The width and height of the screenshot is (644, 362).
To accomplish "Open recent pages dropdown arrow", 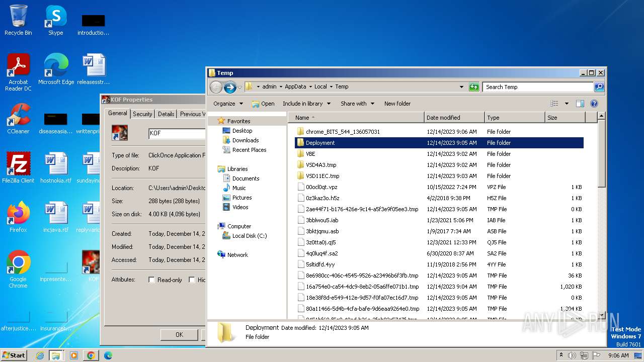I will (x=239, y=87).
